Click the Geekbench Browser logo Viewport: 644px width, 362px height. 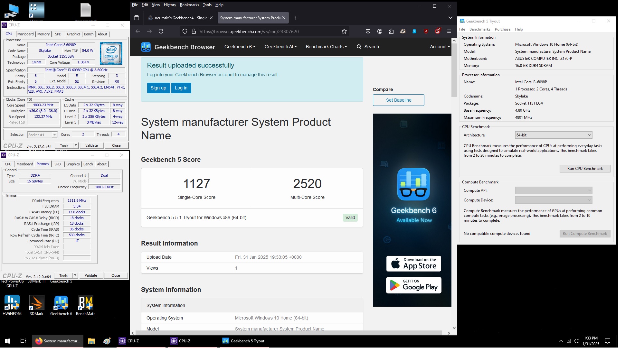(x=178, y=47)
